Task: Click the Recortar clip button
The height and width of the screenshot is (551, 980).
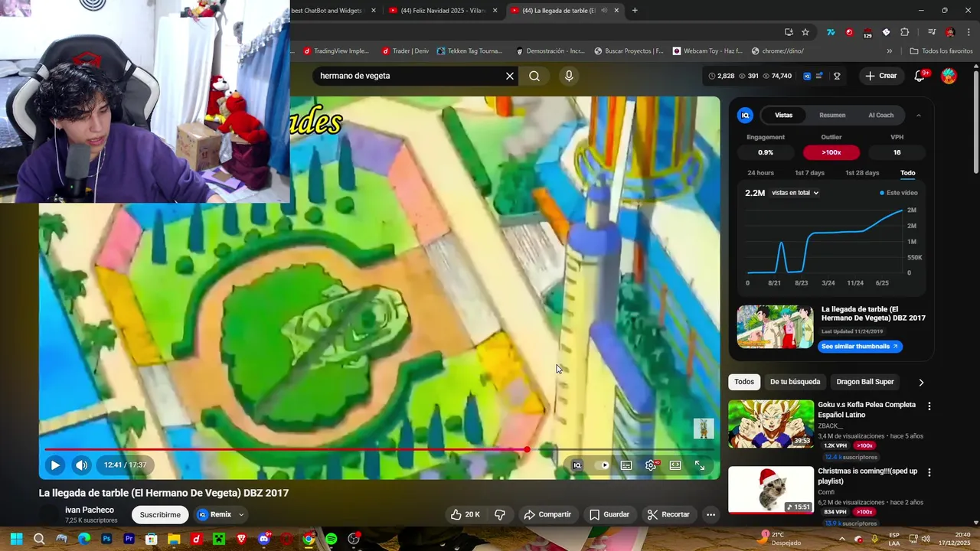Action: point(668,515)
